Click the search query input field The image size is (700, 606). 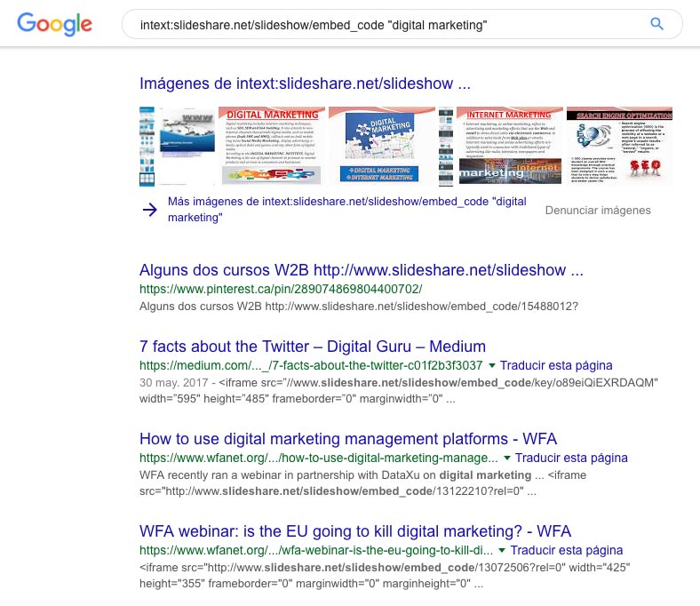[x=382, y=24]
